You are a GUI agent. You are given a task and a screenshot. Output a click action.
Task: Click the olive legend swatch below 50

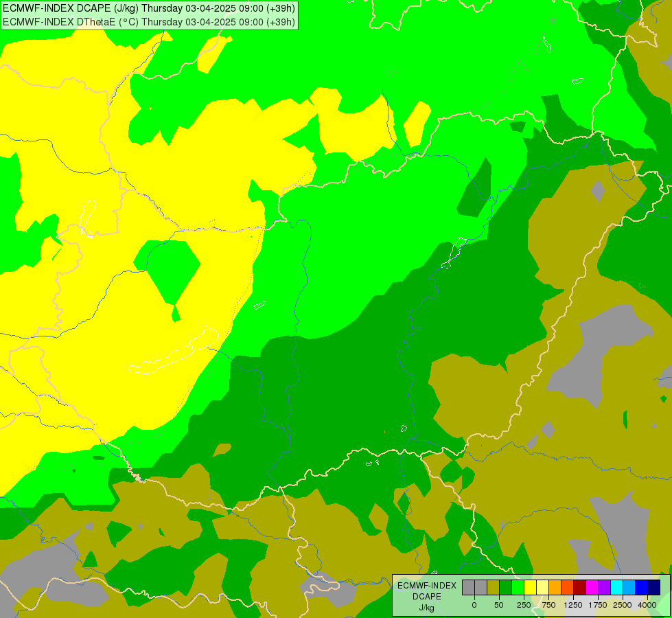point(494,588)
